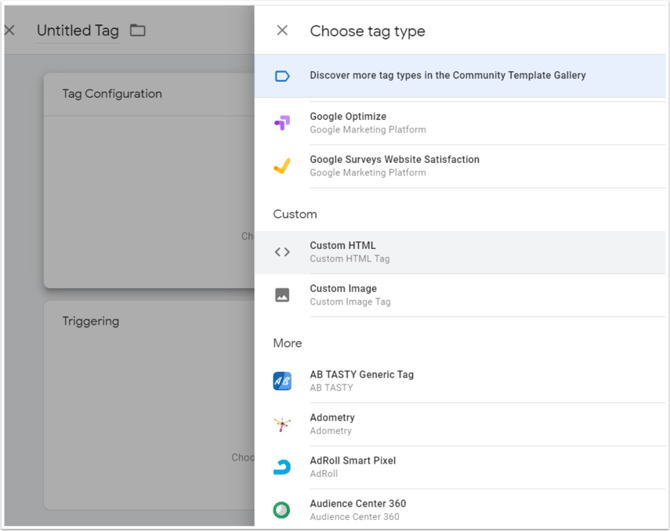Screen dimensions: 670x531
Task: Click the Custom Image picture icon
Action: point(282,295)
